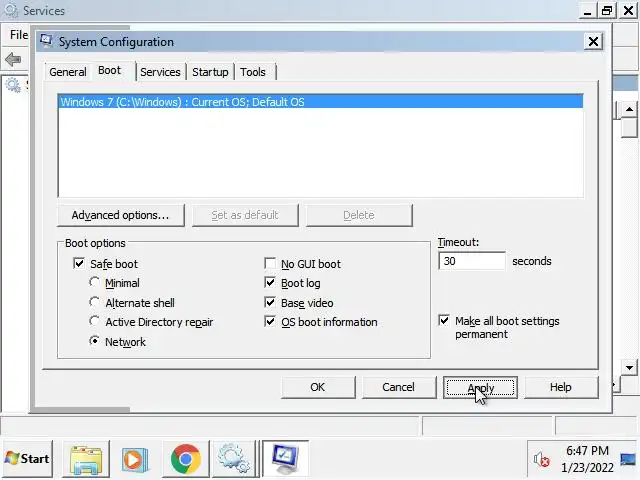Open the Services tab
This screenshot has width=640, height=480.
160,72
